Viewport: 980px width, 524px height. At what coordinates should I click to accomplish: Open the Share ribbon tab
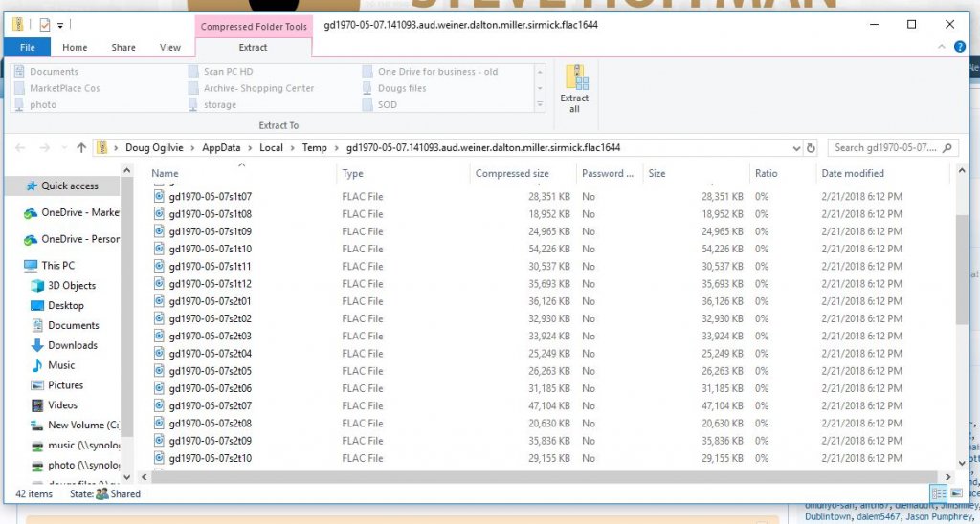coord(123,48)
